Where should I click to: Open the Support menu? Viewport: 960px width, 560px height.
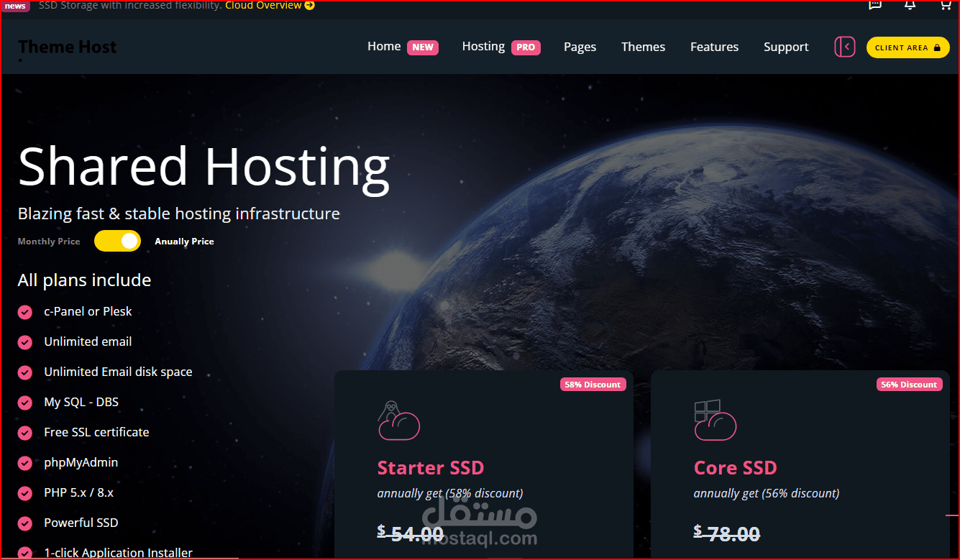pos(786,47)
